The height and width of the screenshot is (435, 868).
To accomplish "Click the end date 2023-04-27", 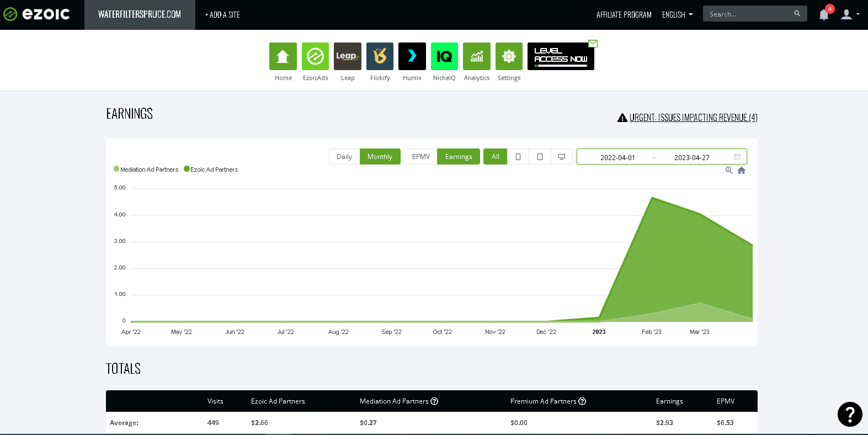I will pyautogui.click(x=691, y=157).
